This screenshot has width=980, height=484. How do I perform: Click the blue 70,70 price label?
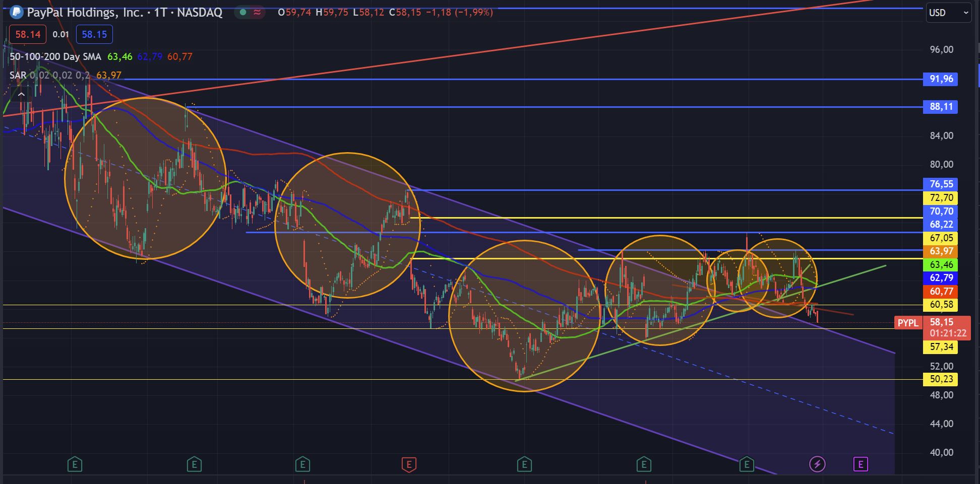[x=940, y=211]
